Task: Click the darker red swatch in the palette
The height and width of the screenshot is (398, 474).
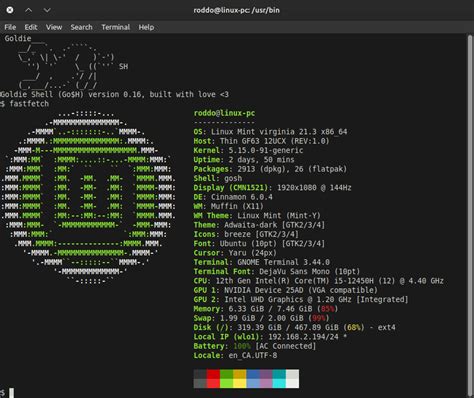Action: coord(213,374)
